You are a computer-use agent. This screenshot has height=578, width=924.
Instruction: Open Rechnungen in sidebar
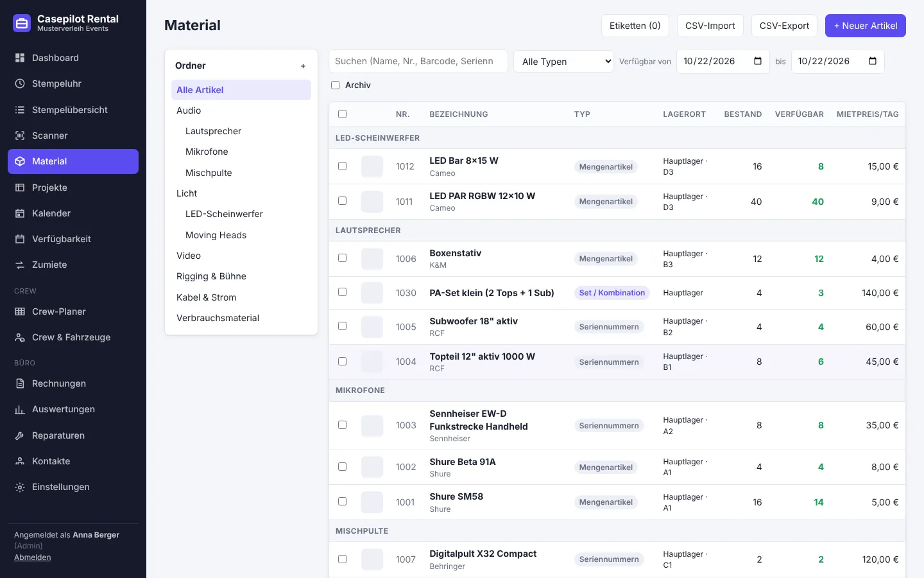73,383
